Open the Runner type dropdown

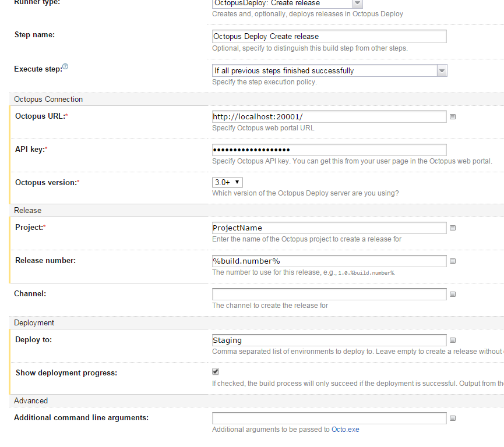287,3
